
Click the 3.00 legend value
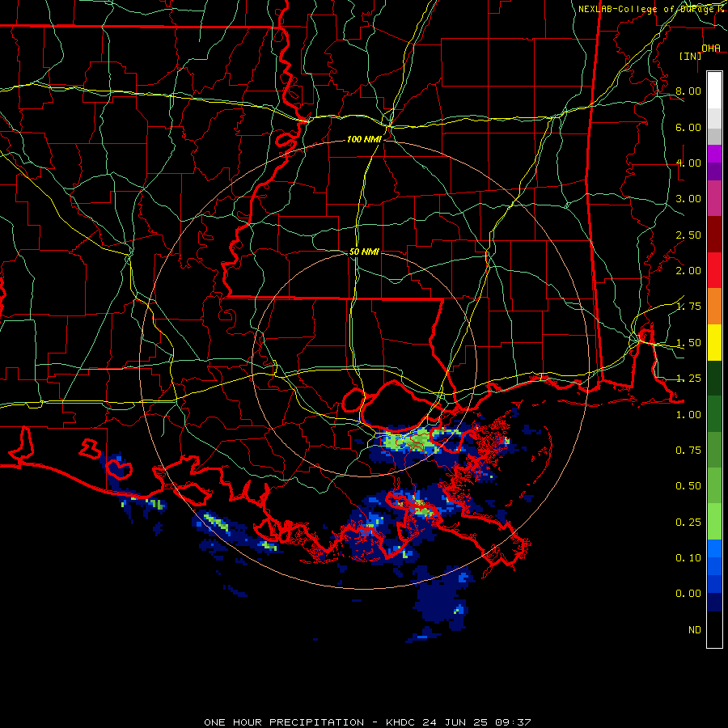pos(688,199)
